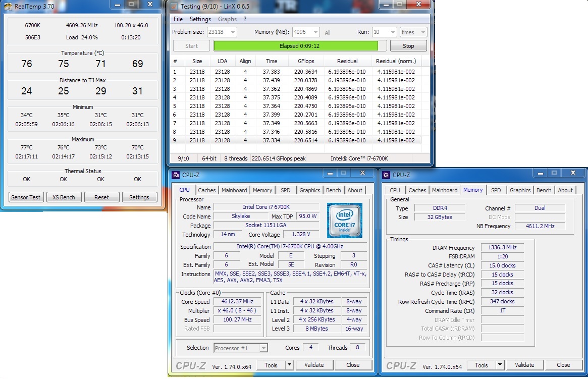Expand the Memory (MiB) dropdown

pyautogui.click(x=316, y=32)
